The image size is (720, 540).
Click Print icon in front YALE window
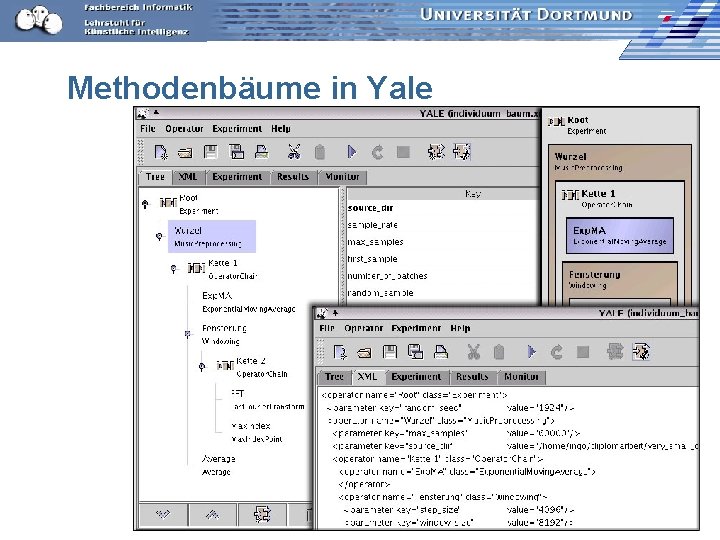click(441, 352)
